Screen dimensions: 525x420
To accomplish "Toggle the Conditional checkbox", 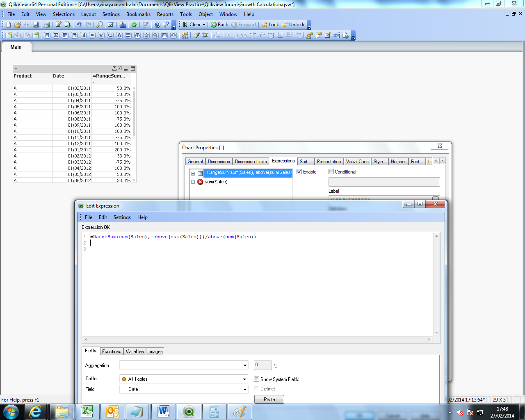I will tap(331, 172).
